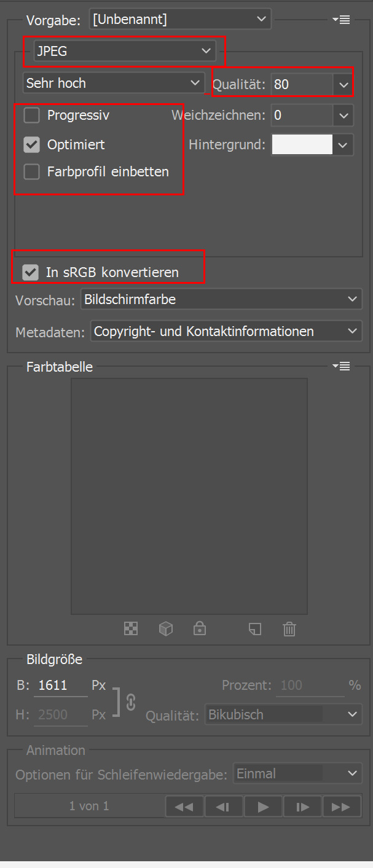
Task: Click the lock color icon in Farbtabelle
Action: point(199,628)
